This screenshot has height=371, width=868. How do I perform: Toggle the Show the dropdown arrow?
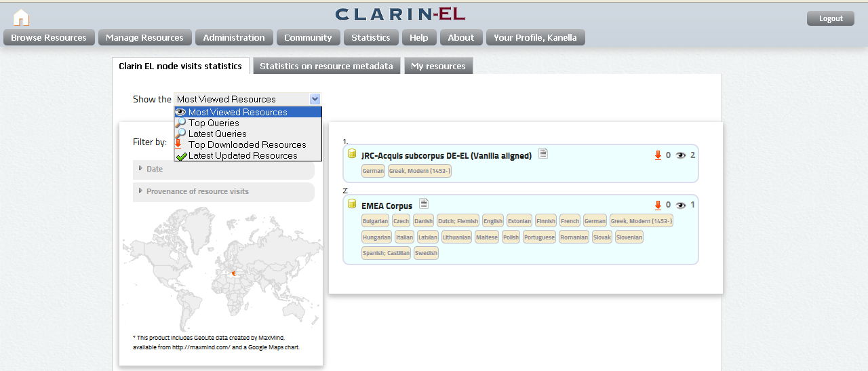pos(315,99)
